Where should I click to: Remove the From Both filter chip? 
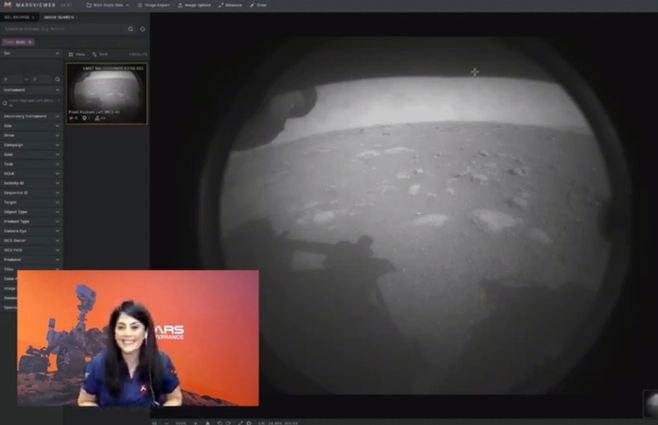30,42
